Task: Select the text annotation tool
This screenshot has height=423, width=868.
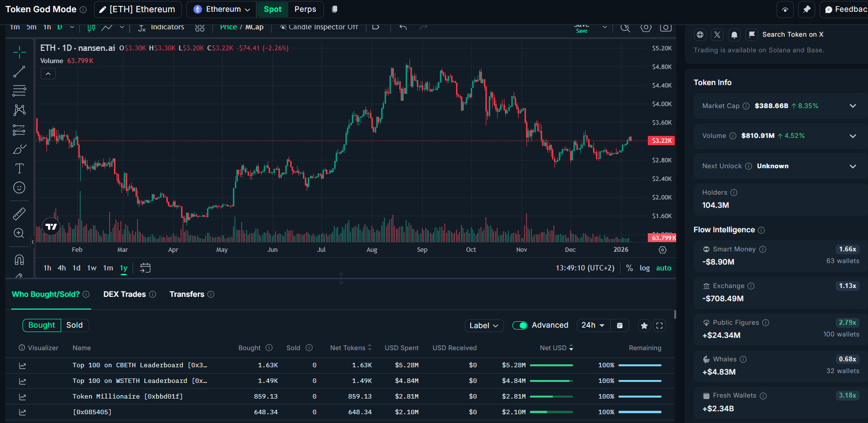Action: (19, 169)
